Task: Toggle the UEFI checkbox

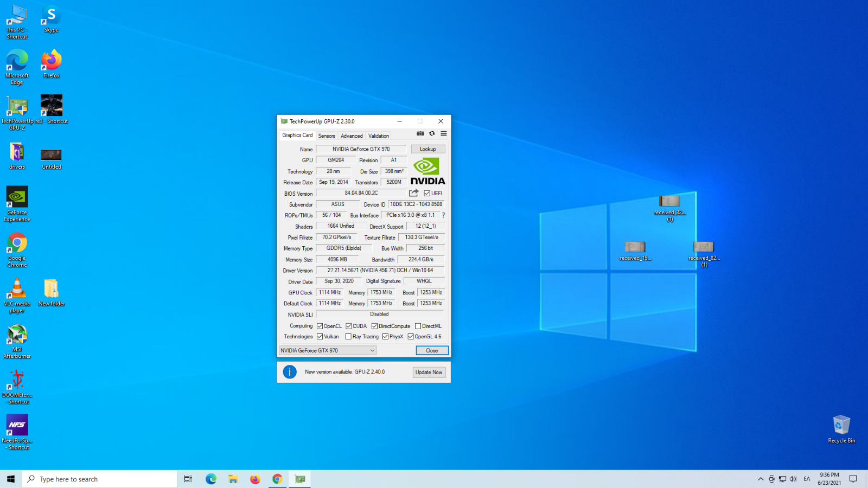Action: click(x=427, y=193)
